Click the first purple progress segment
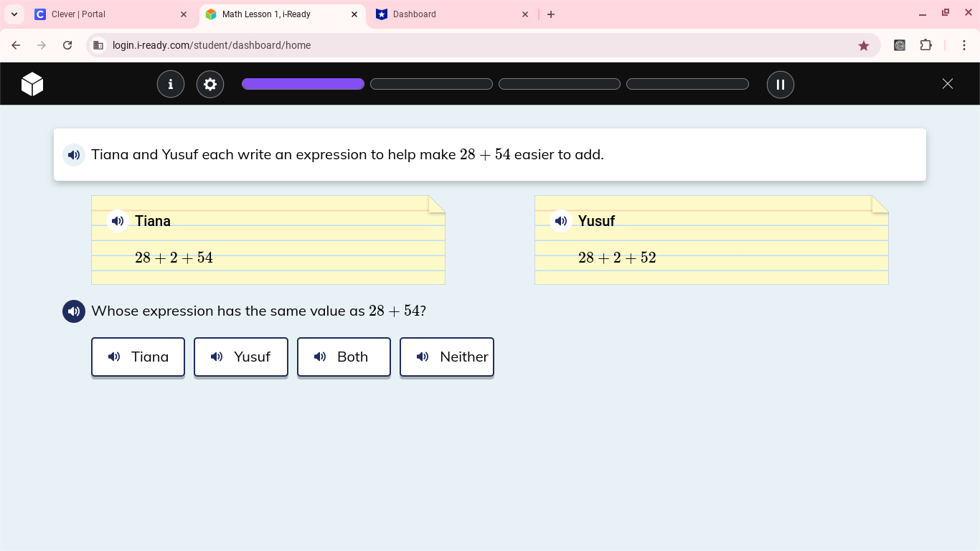The height and width of the screenshot is (551, 980). (303, 83)
